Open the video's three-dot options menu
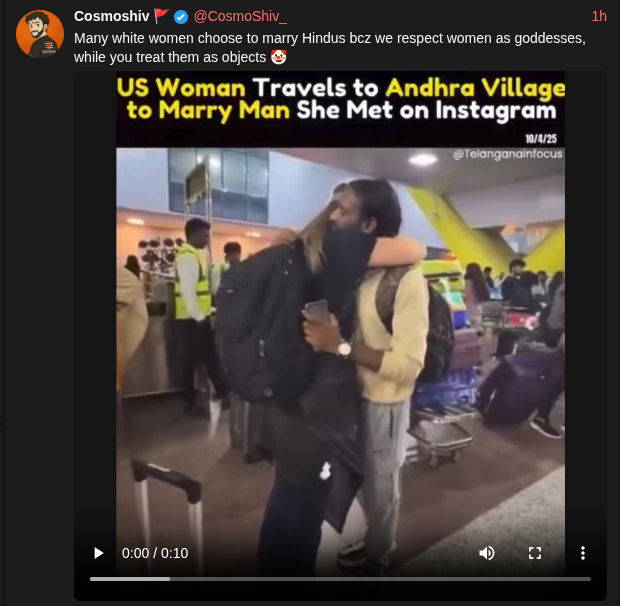This screenshot has height=606, width=620. pos(582,553)
